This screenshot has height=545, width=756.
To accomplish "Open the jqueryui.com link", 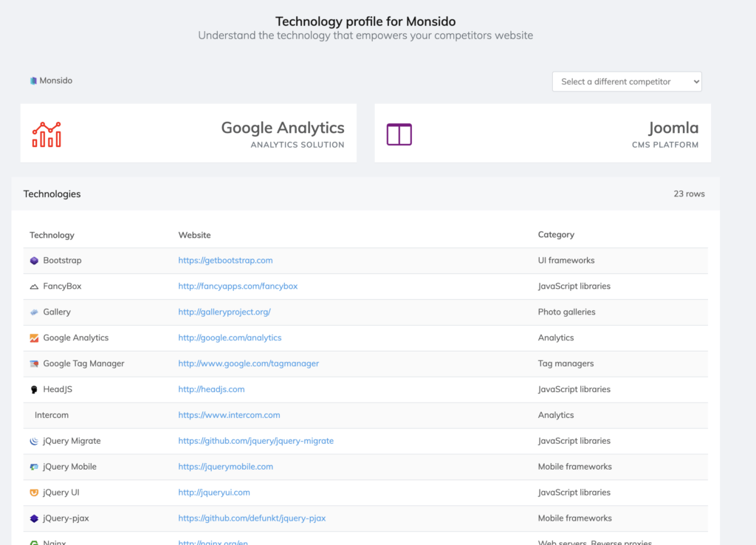I will pyautogui.click(x=214, y=493).
